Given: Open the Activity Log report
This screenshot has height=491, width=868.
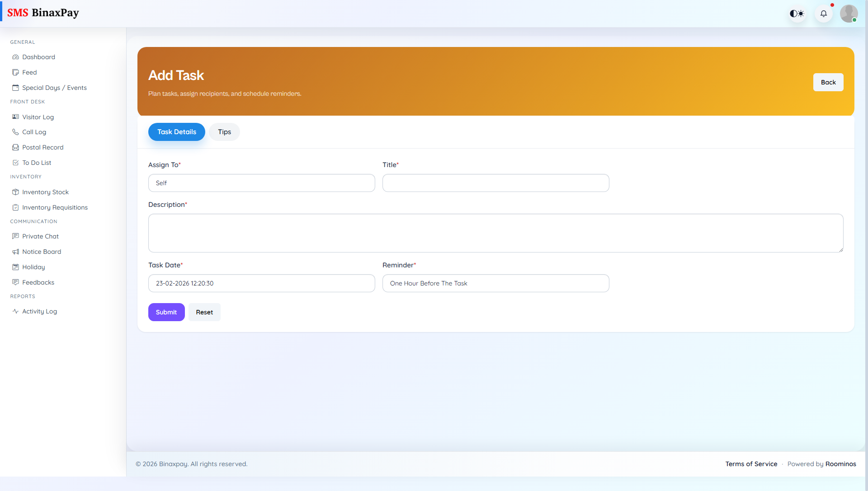Looking at the screenshot, I should tap(39, 311).
